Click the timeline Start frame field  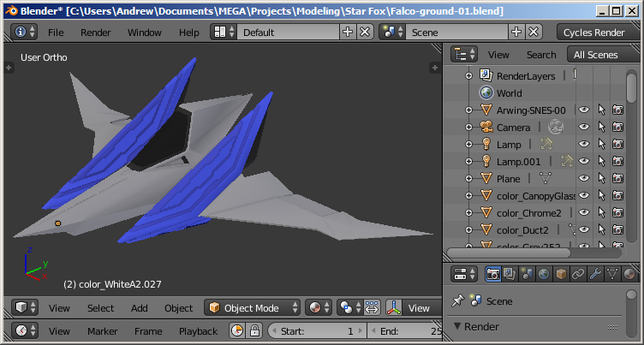coord(317,330)
